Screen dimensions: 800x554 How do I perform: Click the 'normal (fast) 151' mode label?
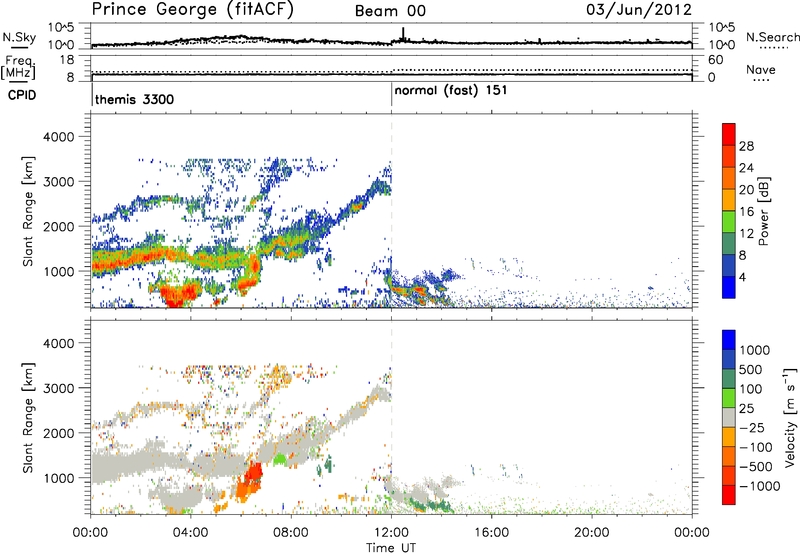[451, 90]
